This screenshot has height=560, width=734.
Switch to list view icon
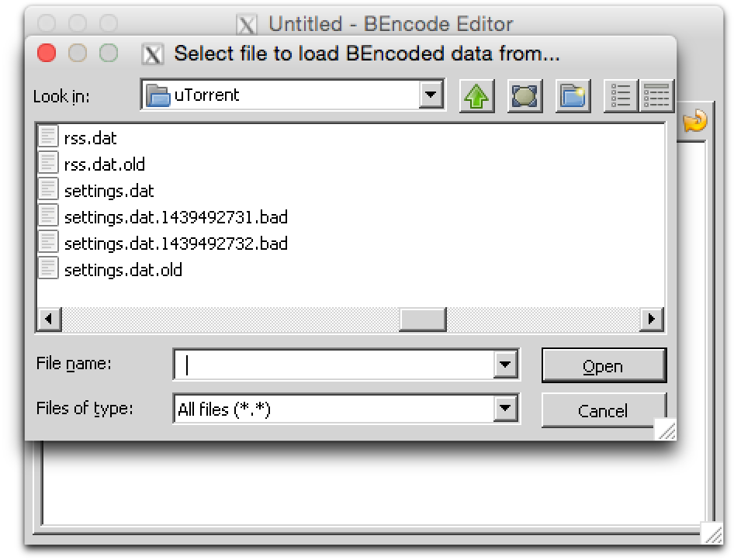(x=621, y=96)
